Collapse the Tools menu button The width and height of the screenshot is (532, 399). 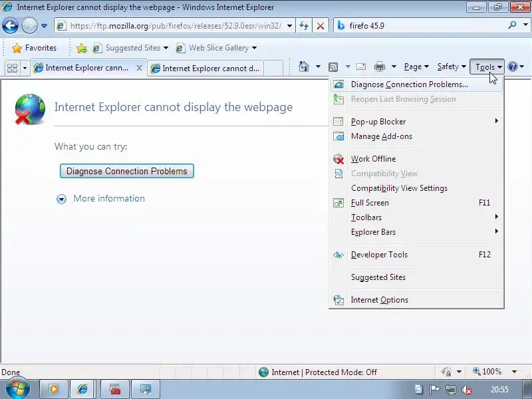(487, 67)
